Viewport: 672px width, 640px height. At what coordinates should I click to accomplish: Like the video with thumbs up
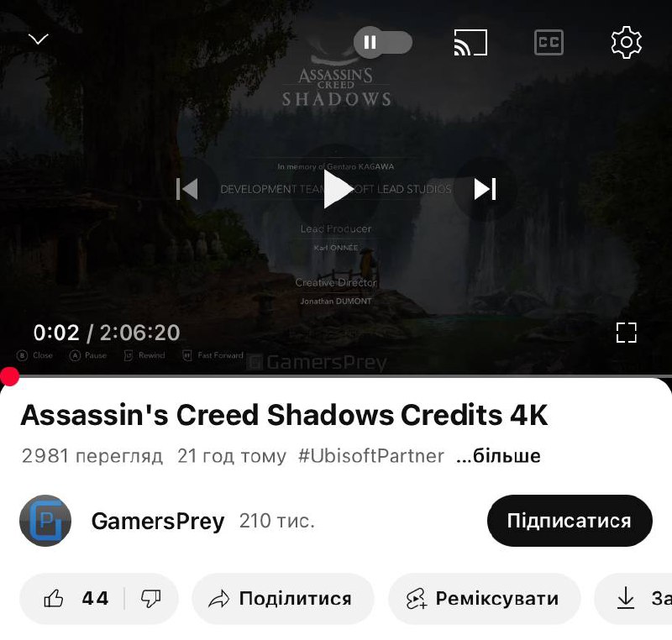[76, 599]
